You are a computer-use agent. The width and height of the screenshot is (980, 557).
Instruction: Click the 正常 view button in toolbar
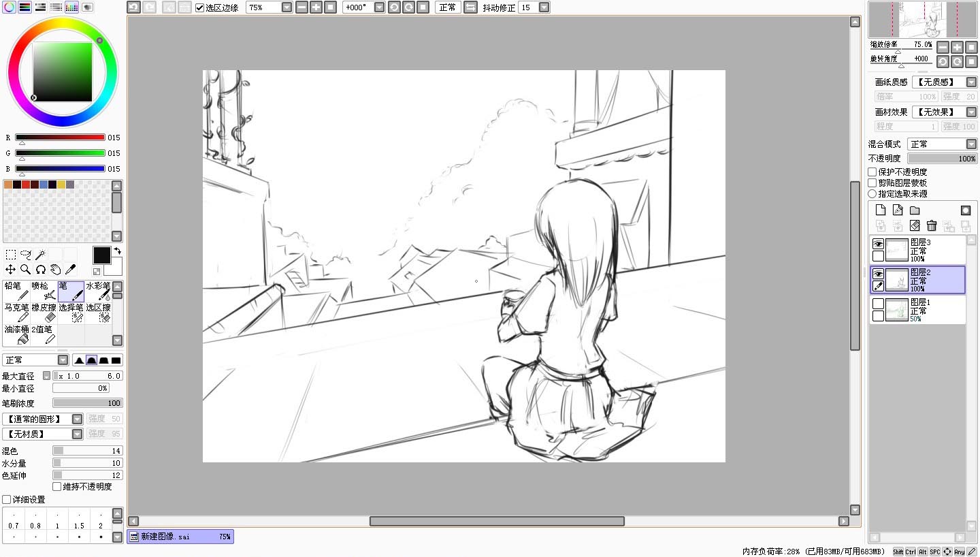pyautogui.click(x=448, y=7)
